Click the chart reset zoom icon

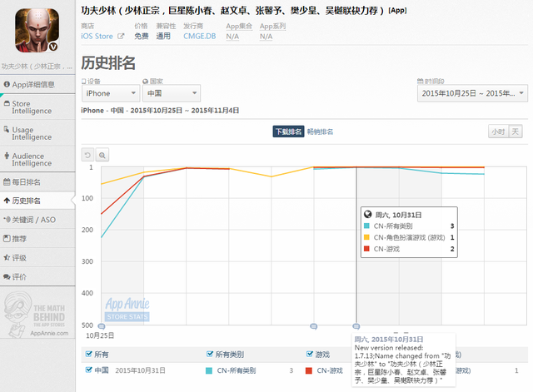point(87,156)
